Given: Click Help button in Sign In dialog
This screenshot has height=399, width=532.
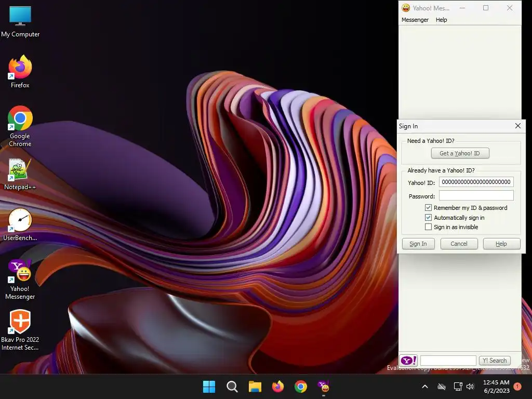Looking at the screenshot, I should click(501, 244).
